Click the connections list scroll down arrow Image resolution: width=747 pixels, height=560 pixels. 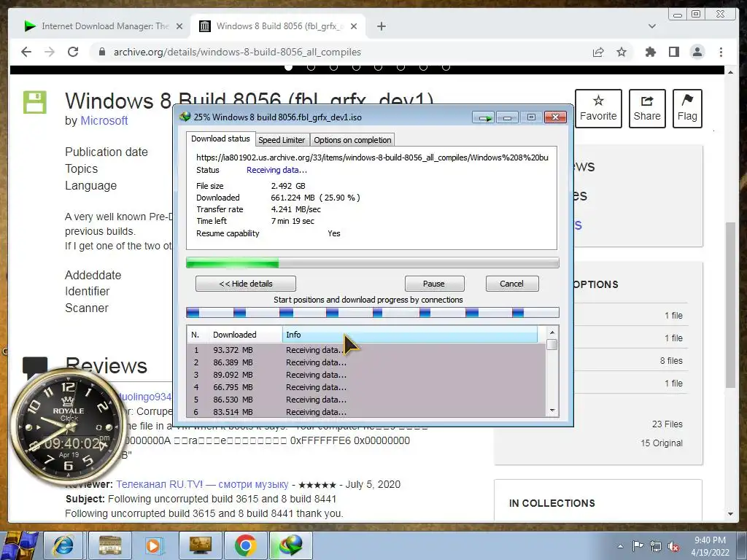(552, 411)
